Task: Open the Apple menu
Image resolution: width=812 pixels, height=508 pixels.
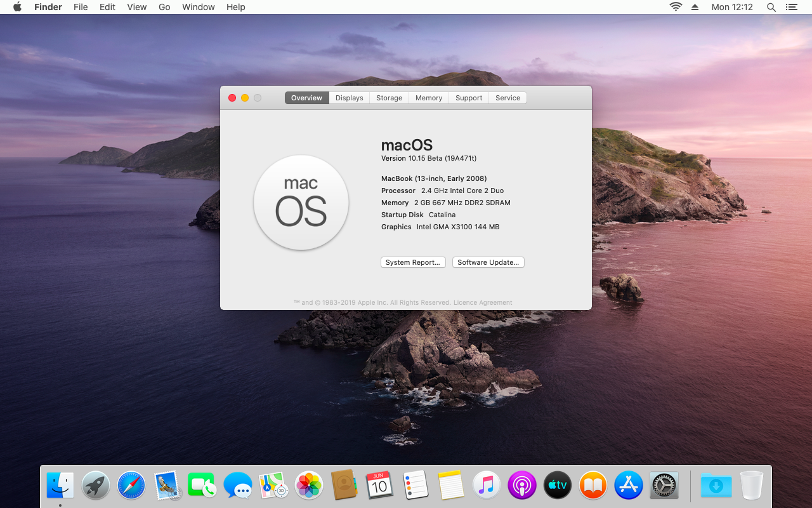Action: tap(17, 7)
